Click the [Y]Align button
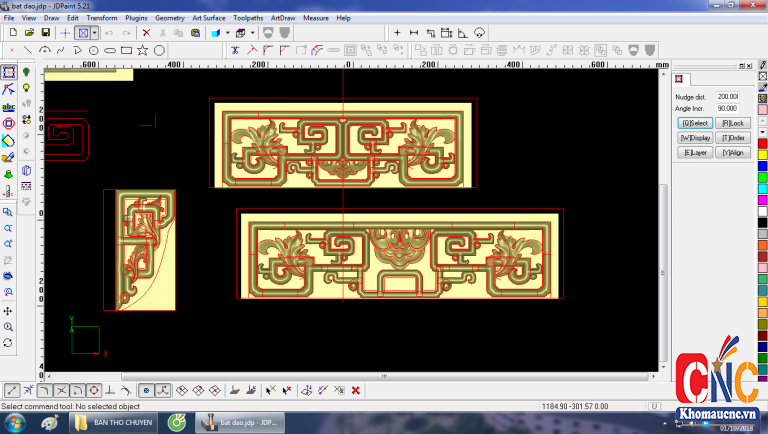 pyautogui.click(x=732, y=153)
